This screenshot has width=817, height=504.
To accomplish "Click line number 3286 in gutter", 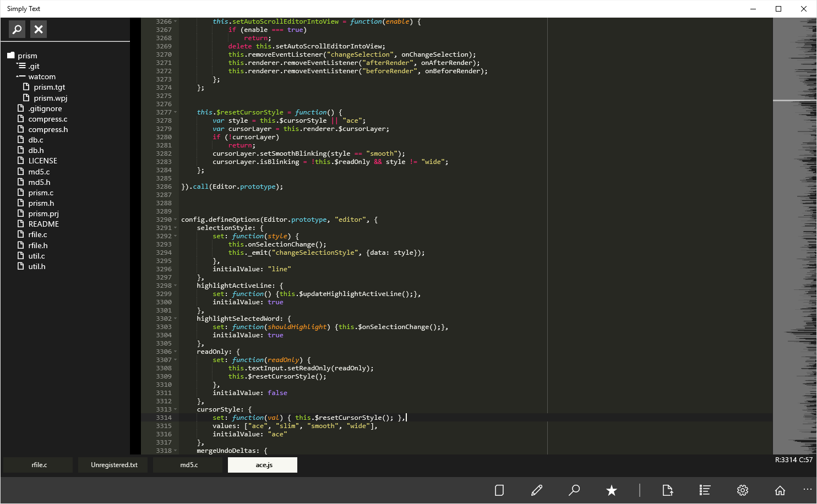I will tap(164, 187).
